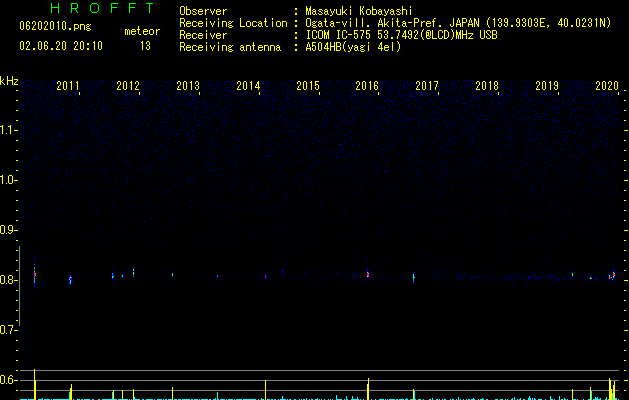Click the 2016 time axis label
Viewport: 629px width, 400px height.
(367, 85)
